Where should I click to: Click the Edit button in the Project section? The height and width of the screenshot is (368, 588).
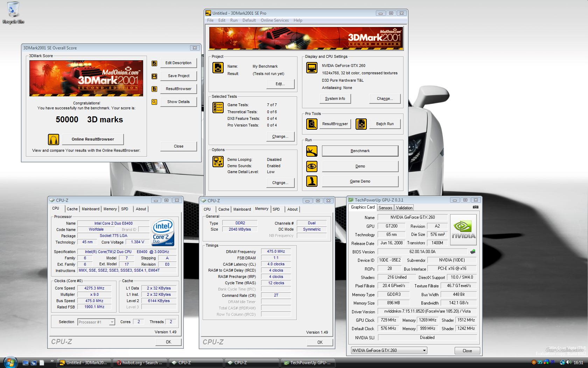point(280,84)
